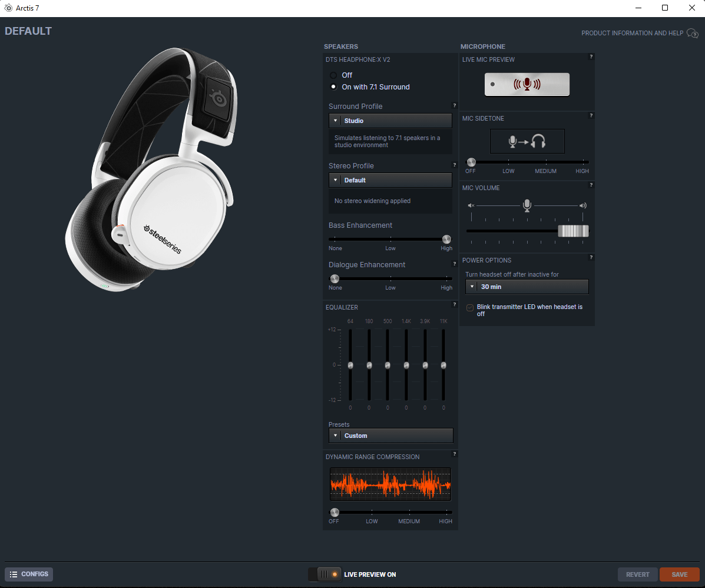705x588 pixels.
Task: Click the SteelSeries logo in title bar
Action: pos(8,8)
